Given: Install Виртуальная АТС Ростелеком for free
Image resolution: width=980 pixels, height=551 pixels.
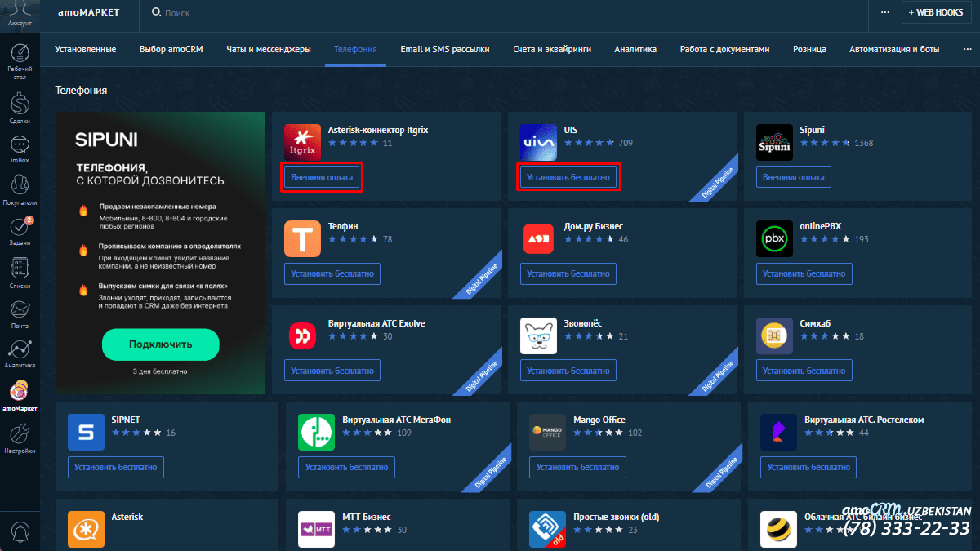Looking at the screenshot, I should [808, 467].
